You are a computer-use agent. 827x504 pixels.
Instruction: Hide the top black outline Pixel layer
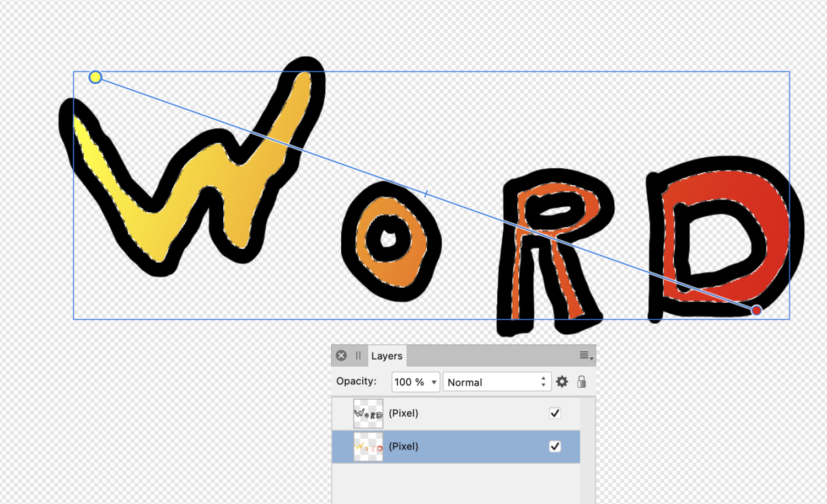pos(555,413)
